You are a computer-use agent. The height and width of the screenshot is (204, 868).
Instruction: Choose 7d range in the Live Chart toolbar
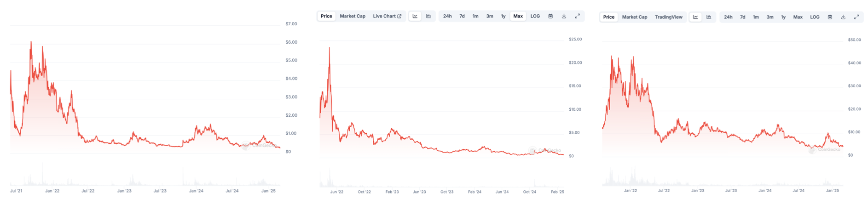(462, 16)
